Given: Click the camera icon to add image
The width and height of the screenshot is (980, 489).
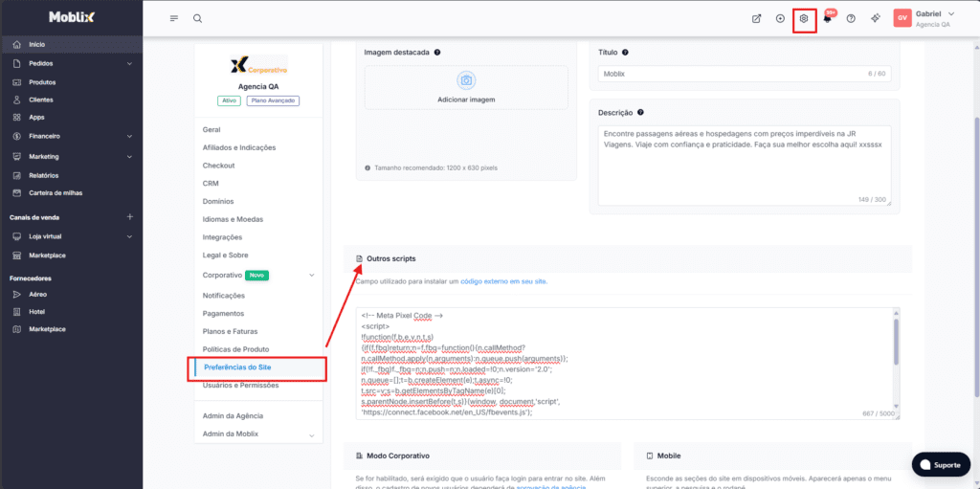Looking at the screenshot, I should [466, 81].
